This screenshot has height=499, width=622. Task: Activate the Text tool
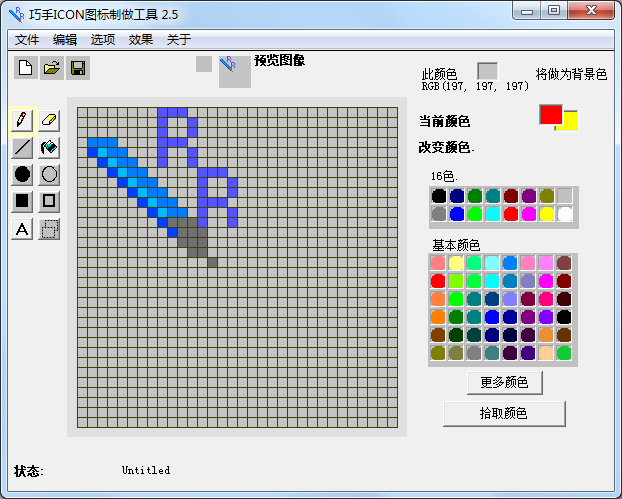pyautogui.click(x=22, y=229)
